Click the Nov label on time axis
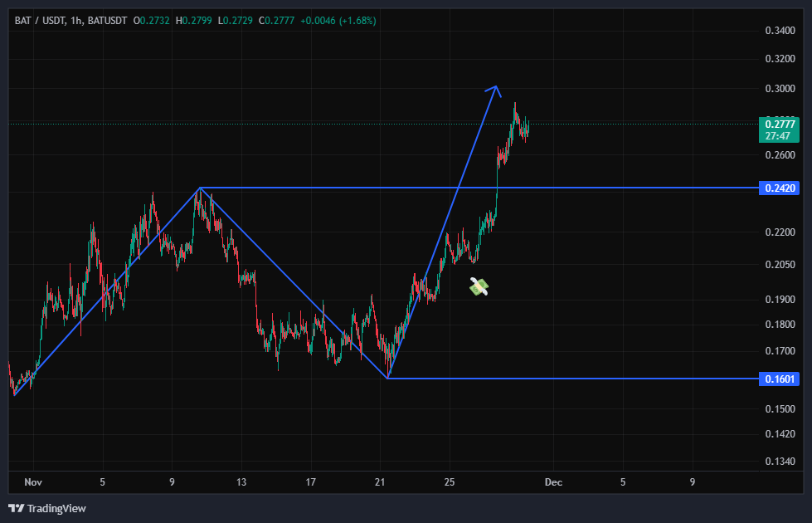The height and width of the screenshot is (523, 812). (x=33, y=482)
